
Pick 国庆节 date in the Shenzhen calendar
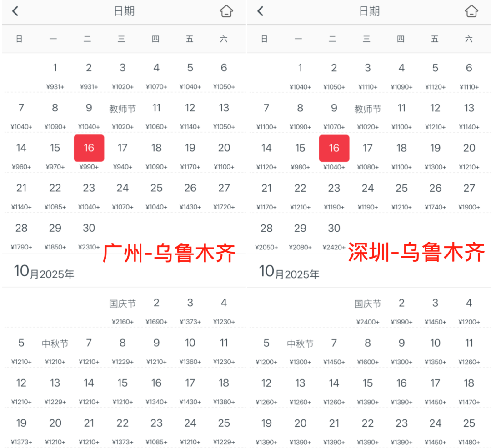click(x=367, y=304)
